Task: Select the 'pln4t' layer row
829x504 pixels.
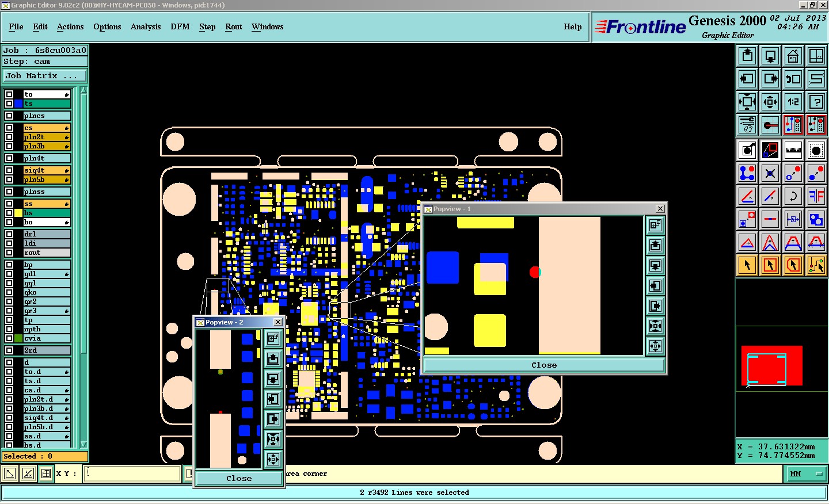Action: click(x=47, y=158)
